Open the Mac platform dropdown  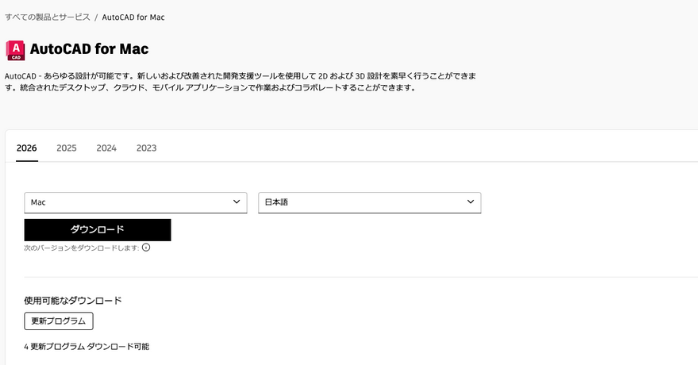coord(136,203)
